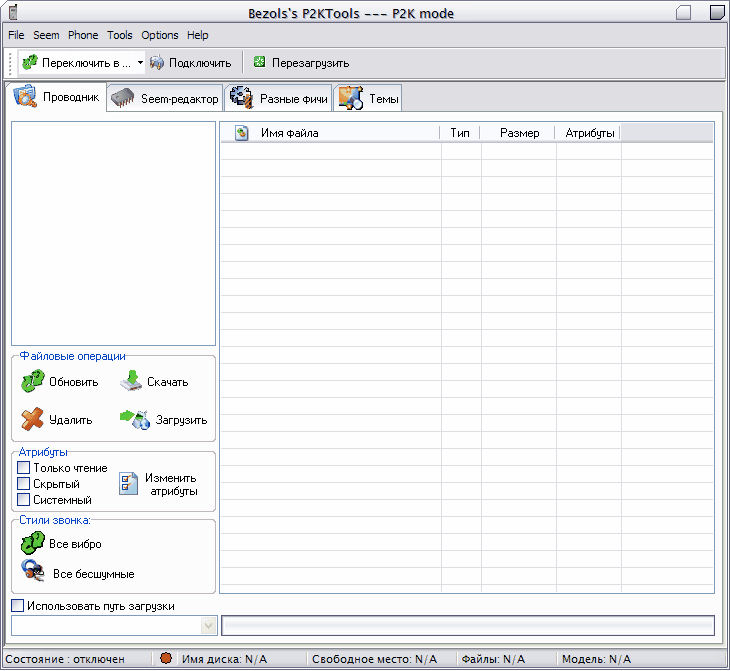This screenshot has height=671, width=730.
Task: Tick the Использовать путь загрузки checkbox
Action: (x=17, y=605)
